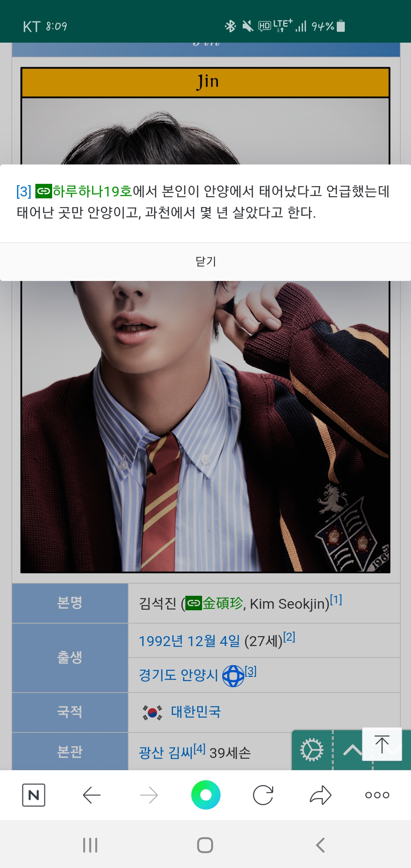Open the 하루하나19호 external link
This screenshot has width=411, height=868.
pos(84,191)
